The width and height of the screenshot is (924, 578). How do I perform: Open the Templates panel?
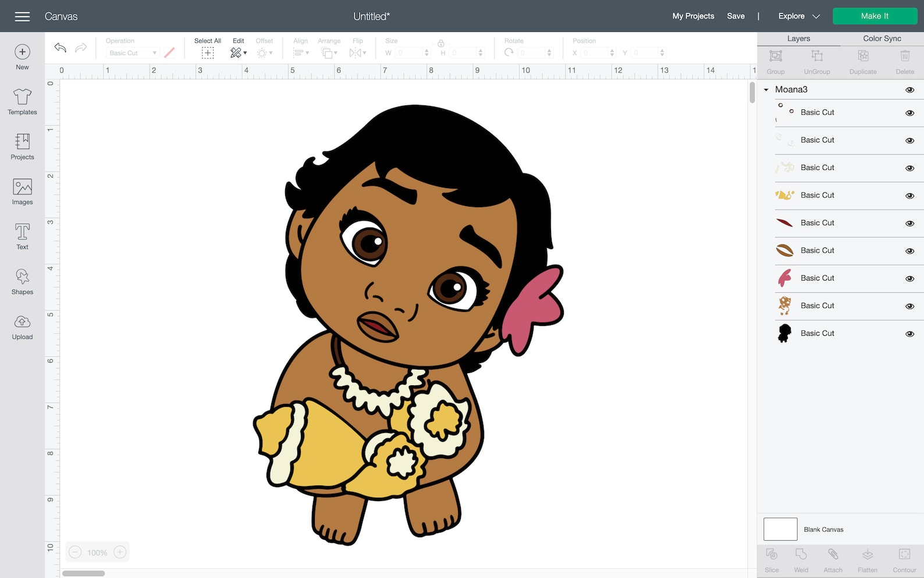(x=22, y=102)
